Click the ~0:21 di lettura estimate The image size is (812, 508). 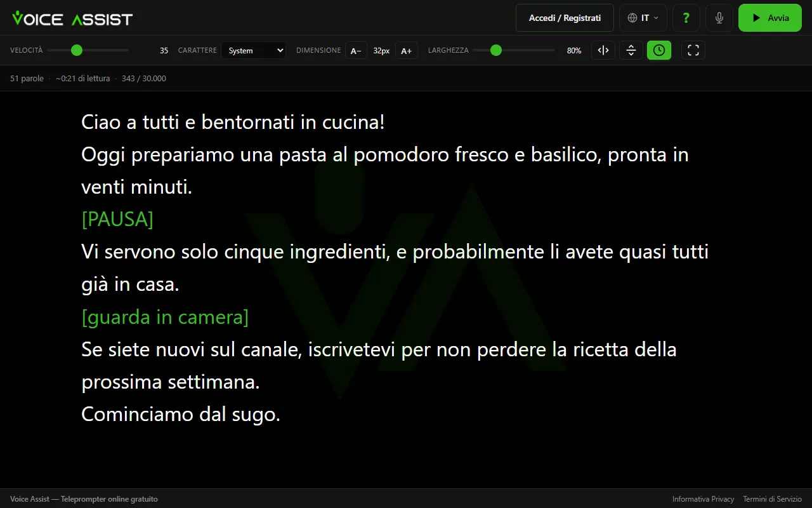pos(82,79)
